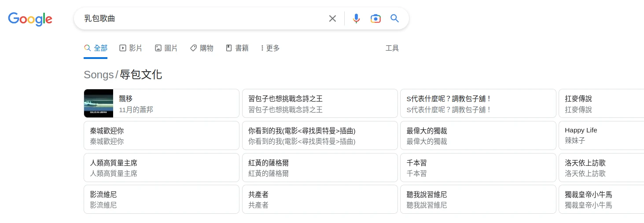
Task: Click the Google logo
Action: click(x=30, y=19)
